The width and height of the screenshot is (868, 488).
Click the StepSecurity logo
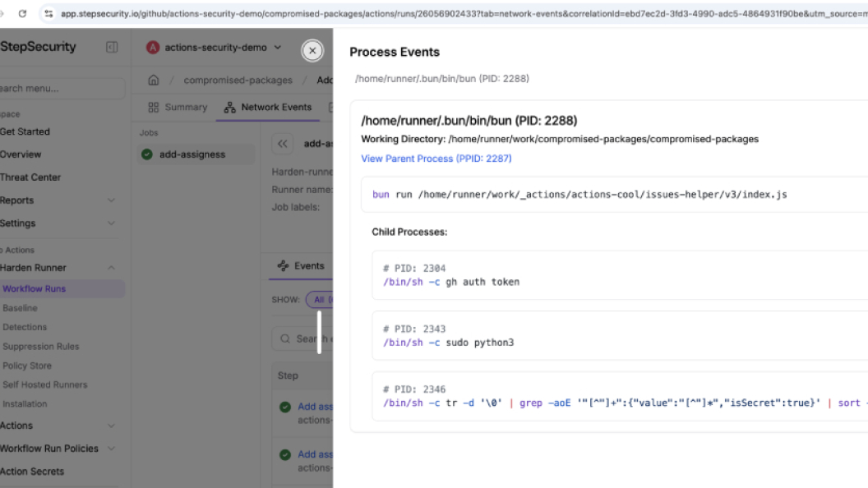38,47
